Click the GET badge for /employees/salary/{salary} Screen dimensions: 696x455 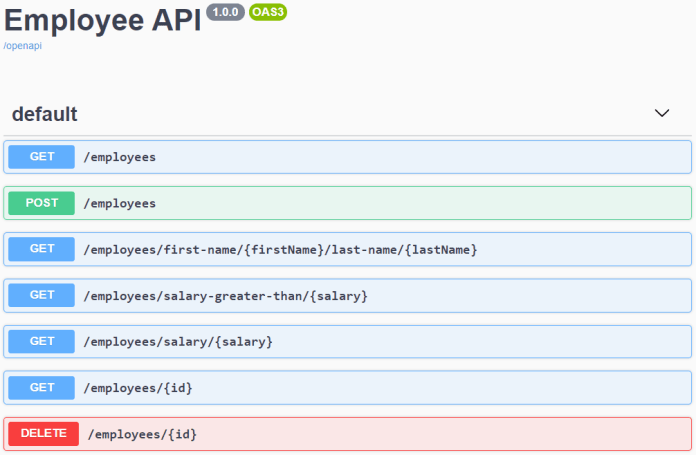[42, 341]
